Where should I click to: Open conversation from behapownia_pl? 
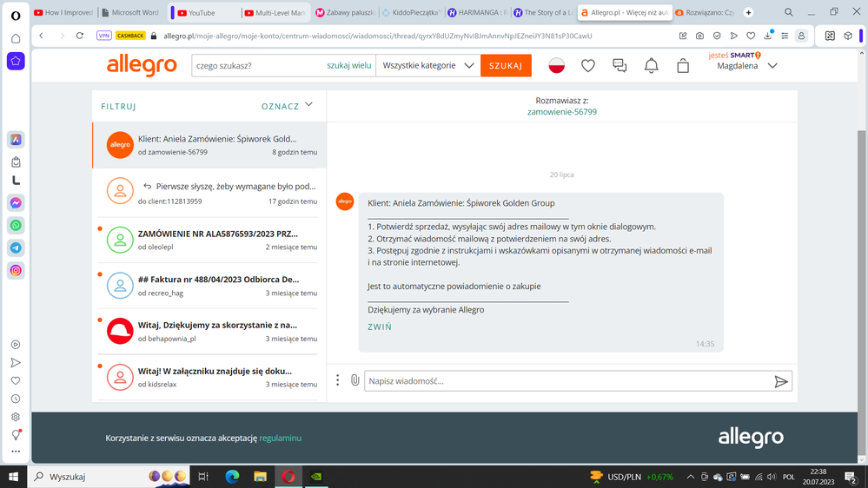click(209, 332)
